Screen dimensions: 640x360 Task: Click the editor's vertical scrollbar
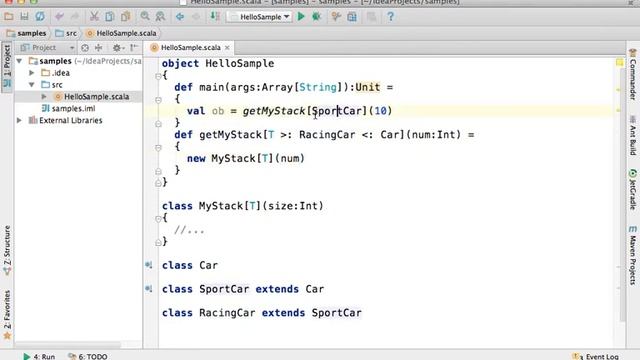(x=622, y=196)
